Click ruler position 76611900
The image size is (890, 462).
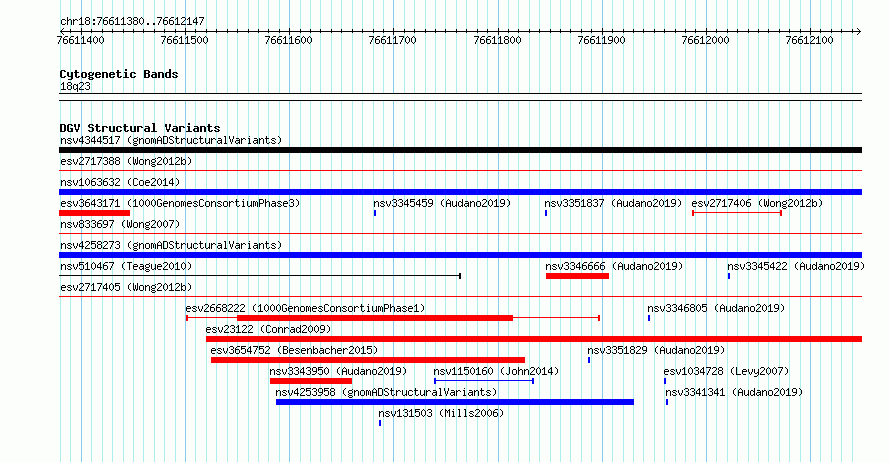point(601,40)
